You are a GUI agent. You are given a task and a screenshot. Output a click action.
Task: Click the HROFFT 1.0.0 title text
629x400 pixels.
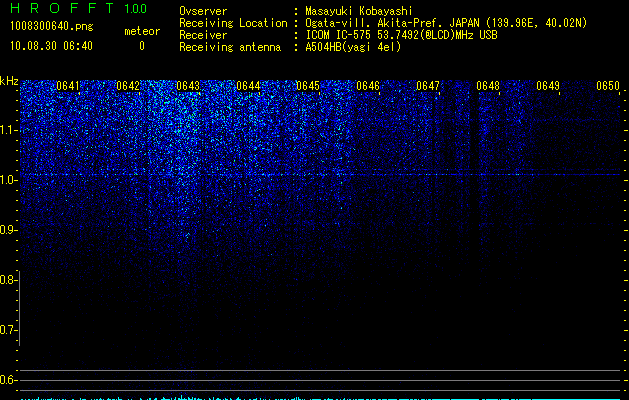pyautogui.click(x=78, y=8)
